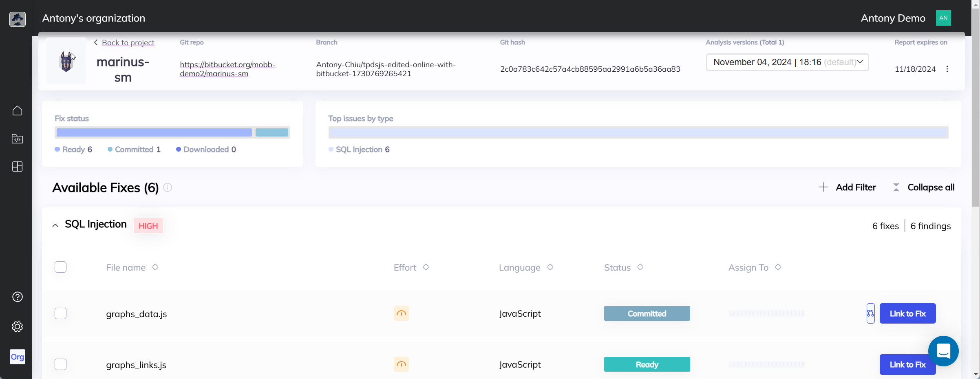Open the dashboard grid icon
The width and height of the screenshot is (980, 379).
tap(18, 167)
